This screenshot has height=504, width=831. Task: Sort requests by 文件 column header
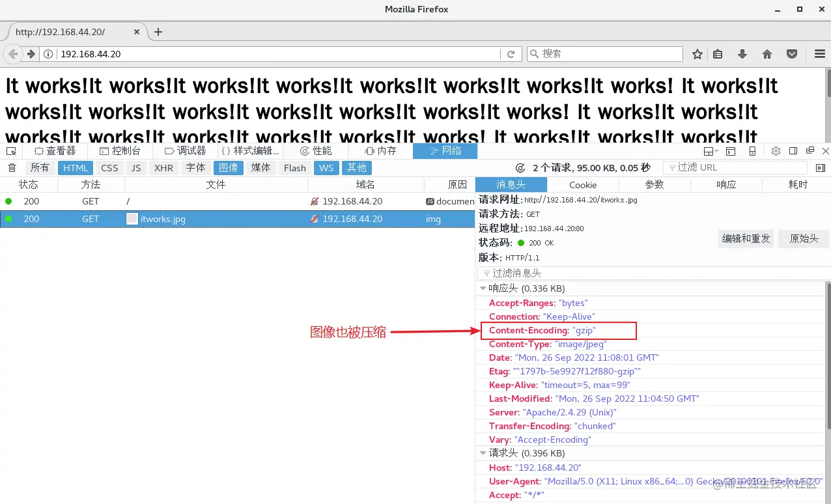click(216, 184)
